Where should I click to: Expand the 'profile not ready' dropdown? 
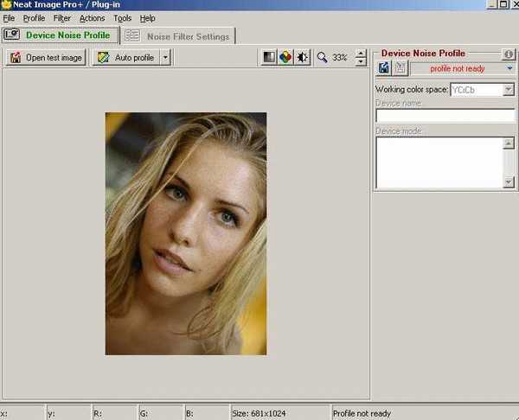tap(509, 68)
